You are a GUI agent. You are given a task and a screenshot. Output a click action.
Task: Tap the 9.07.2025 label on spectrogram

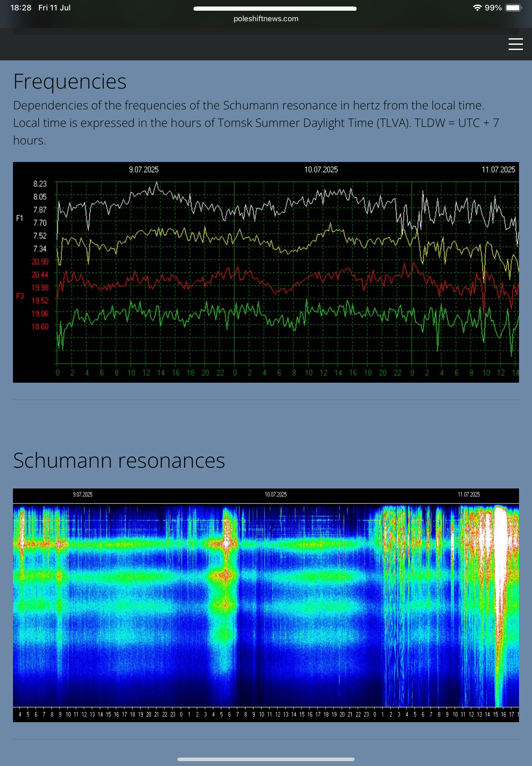pos(83,494)
